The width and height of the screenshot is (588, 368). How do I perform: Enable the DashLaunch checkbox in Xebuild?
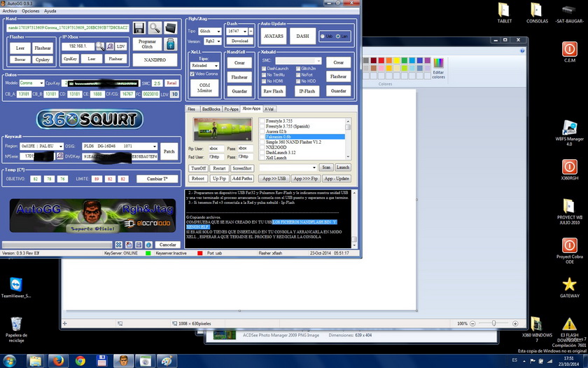point(264,69)
